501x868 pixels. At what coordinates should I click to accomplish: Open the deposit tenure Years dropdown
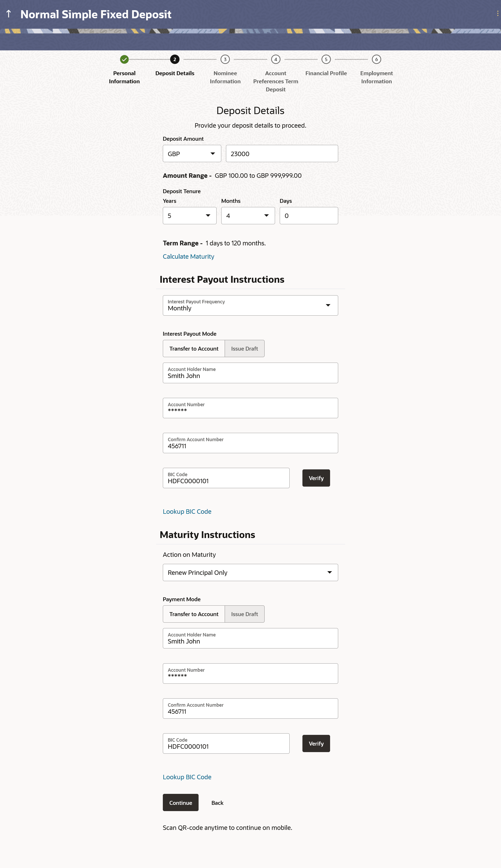189,215
